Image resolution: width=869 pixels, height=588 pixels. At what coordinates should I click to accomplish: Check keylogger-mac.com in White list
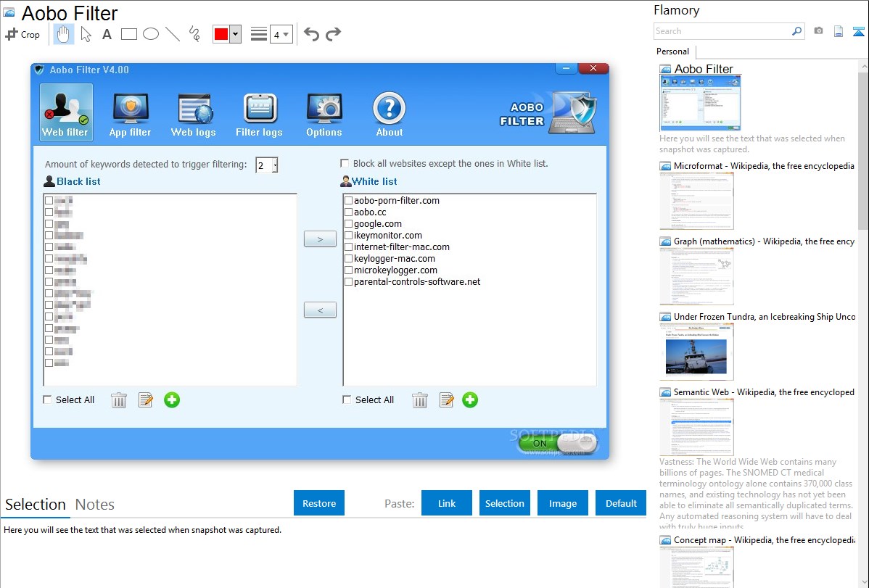click(x=349, y=259)
